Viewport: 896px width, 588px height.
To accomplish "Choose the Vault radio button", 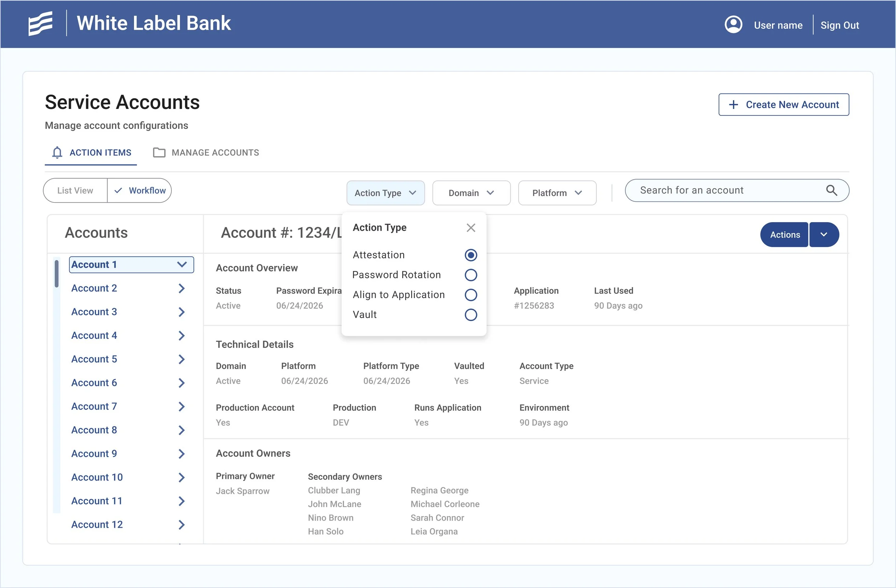I will pos(471,315).
